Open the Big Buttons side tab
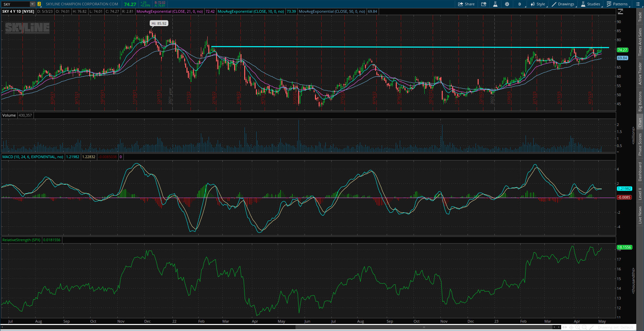 640,101
